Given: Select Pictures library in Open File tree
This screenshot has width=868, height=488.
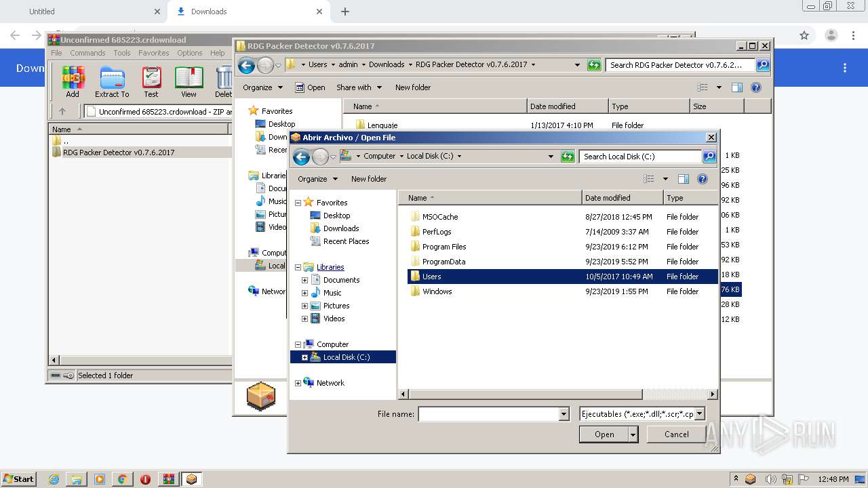Looking at the screenshot, I should coord(336,306).
